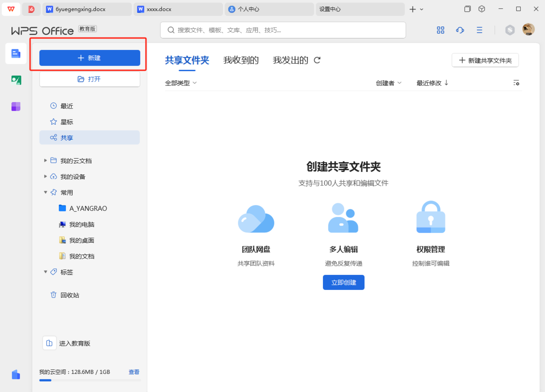Image resolution: width=545 pixels, height=392 pixels.
Task: Open the filter icon above the file list
Action: click(516, 83)
